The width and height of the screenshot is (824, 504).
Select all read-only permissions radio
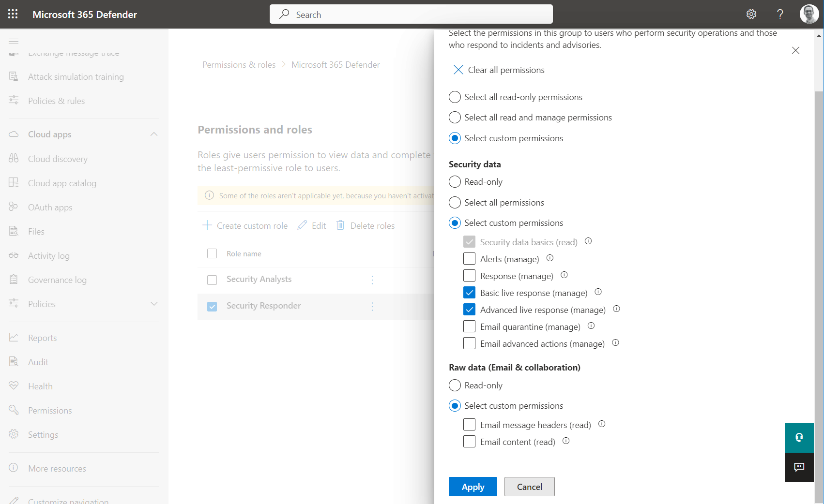(455, 97)
